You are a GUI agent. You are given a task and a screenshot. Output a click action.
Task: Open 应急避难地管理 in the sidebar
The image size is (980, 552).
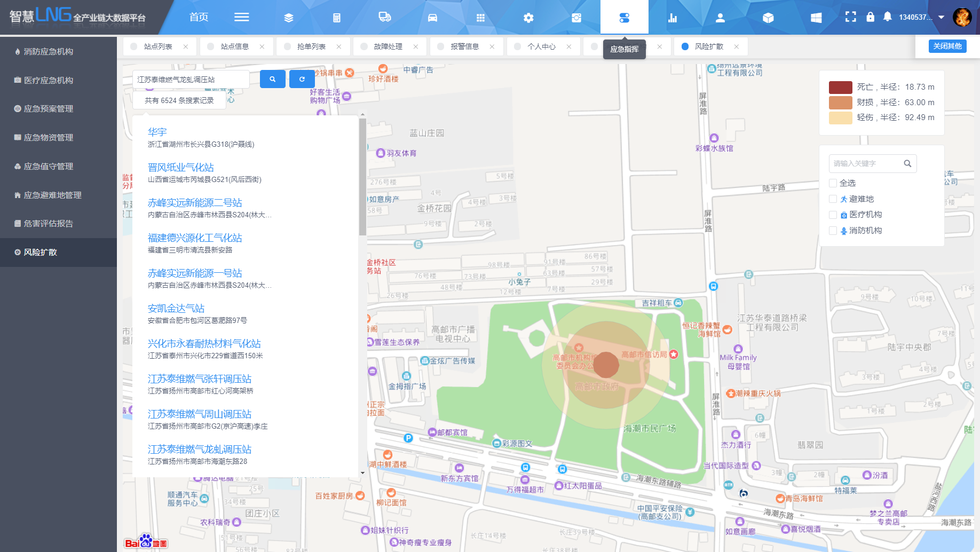pos(58,195)
